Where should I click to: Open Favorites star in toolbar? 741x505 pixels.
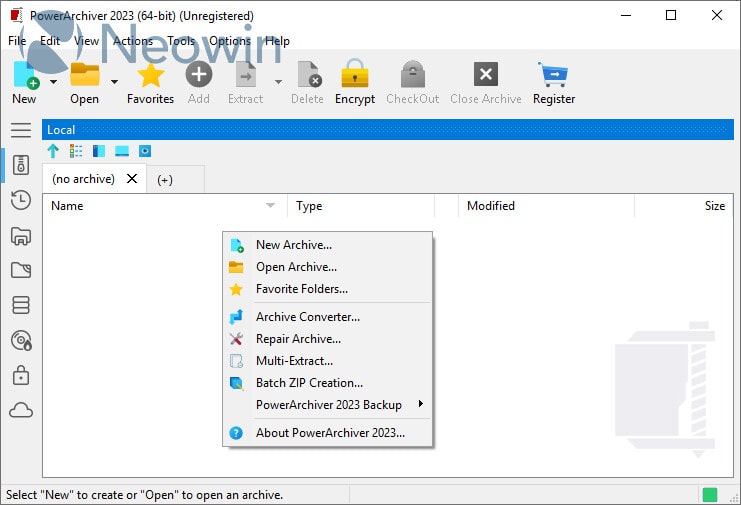tap(150, 75)
